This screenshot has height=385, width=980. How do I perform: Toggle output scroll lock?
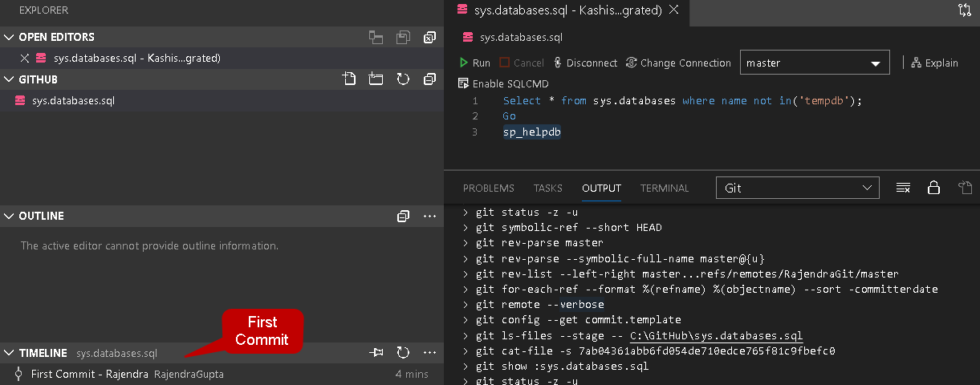click(x=933, y=188)
